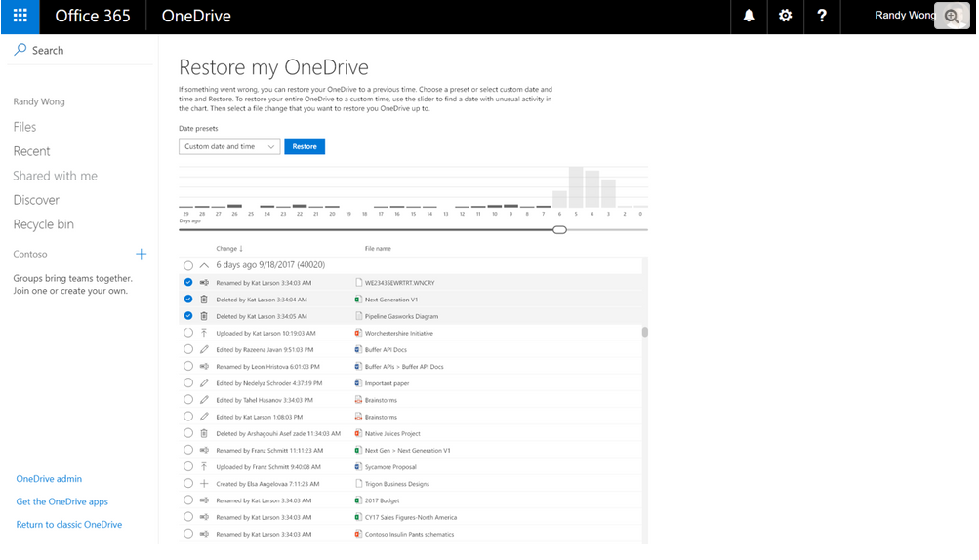Viewport: 979px width, 560px height.
Task: Click PowerPoint icon beside Worchestershire Initiative
Action: [x=358, y=333]
